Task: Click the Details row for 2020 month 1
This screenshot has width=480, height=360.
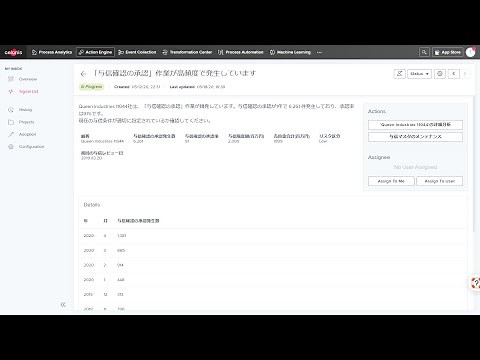Action: (272, 280)
